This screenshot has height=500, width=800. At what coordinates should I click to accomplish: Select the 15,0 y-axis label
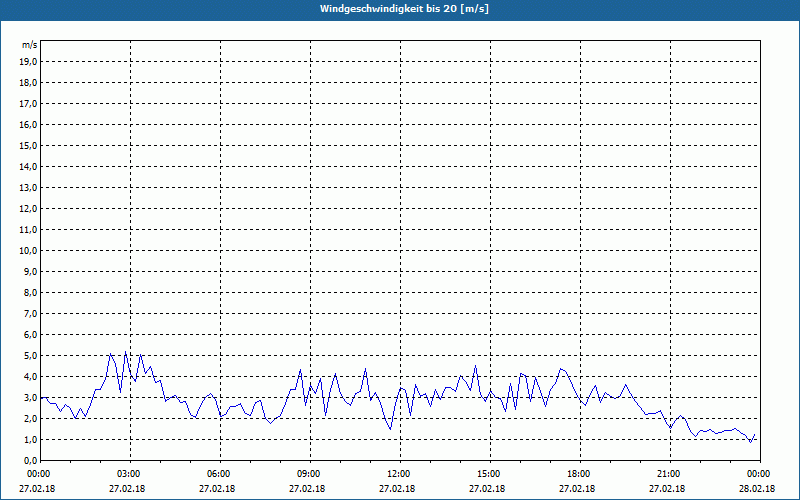[28, 145]
